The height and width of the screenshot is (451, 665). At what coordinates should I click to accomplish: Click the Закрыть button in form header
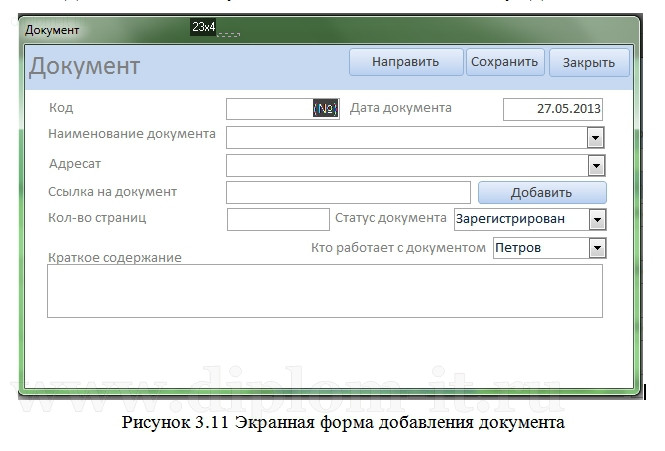(588, 62)
